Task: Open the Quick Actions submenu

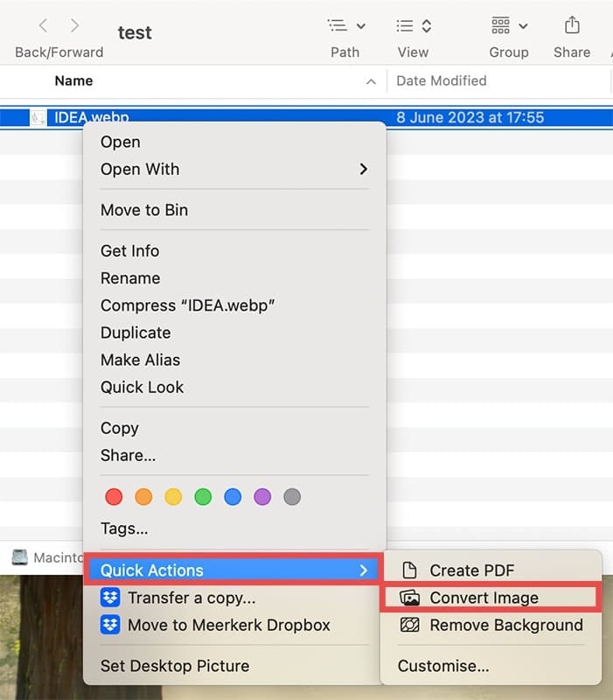Action: click(x=233, y=570)
